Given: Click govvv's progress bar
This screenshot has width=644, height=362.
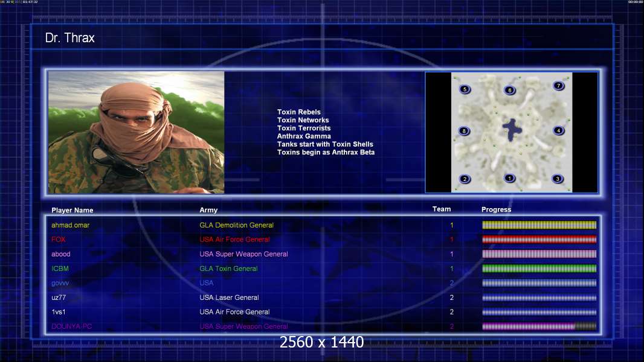Looking at the screenshot, I should 539,283.
